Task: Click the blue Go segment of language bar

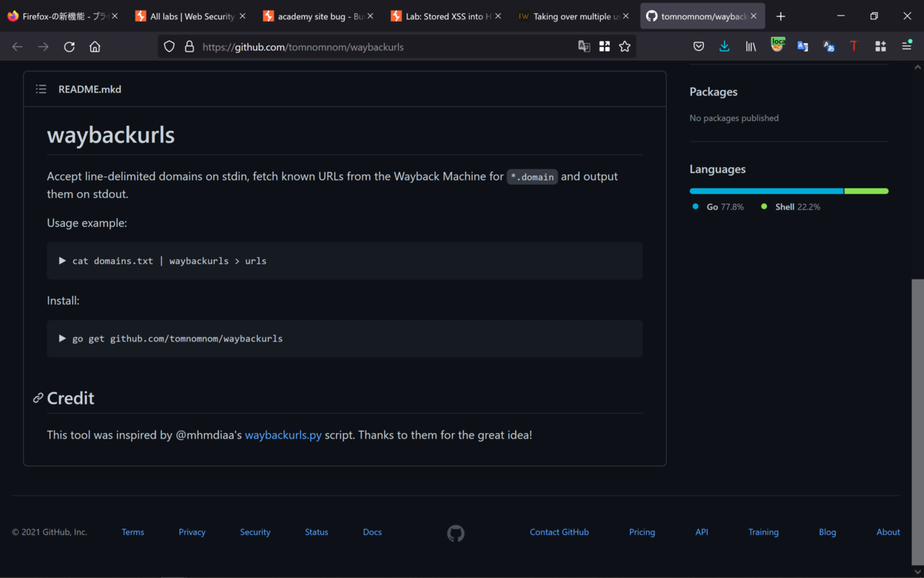Action: [766, 191]
